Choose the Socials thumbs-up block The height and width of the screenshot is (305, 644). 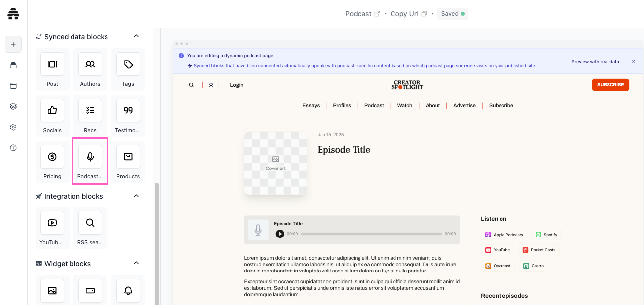pyautogui.click(x=52, y=111)
